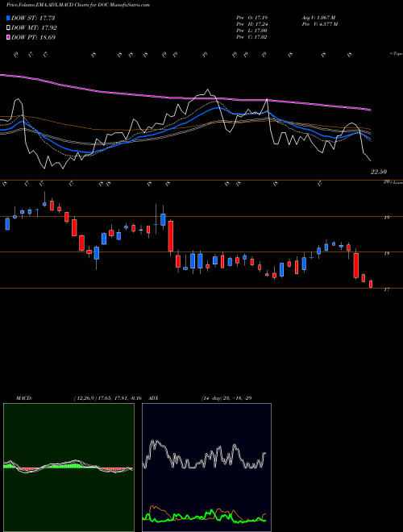Click the 'Pre H: 17.24' high value
This screenshot has width=403, height=532.
[252, 24]
